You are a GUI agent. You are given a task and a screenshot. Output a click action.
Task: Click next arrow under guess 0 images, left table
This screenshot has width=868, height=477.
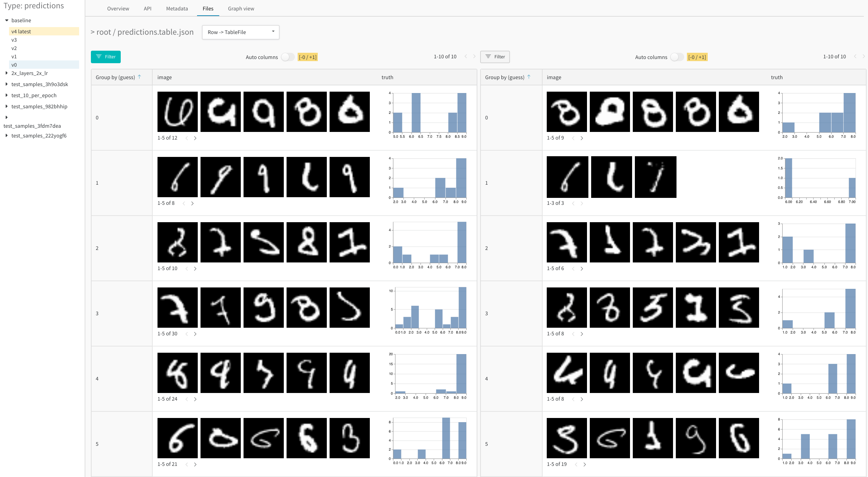195,138
